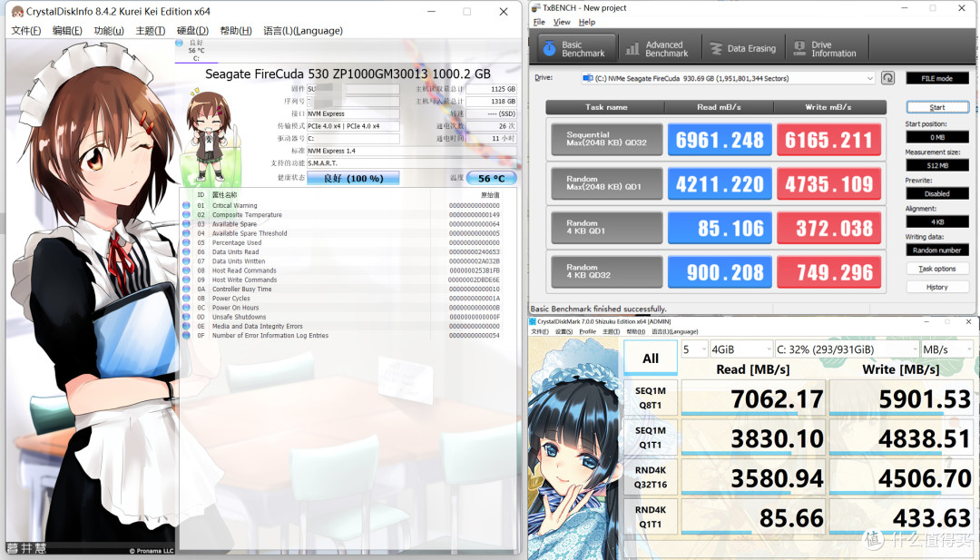The width and height of the screenshot is (980, 560).
Task: Click the FILE mode button in TxBENCH
Action: (x=936, y=78)
